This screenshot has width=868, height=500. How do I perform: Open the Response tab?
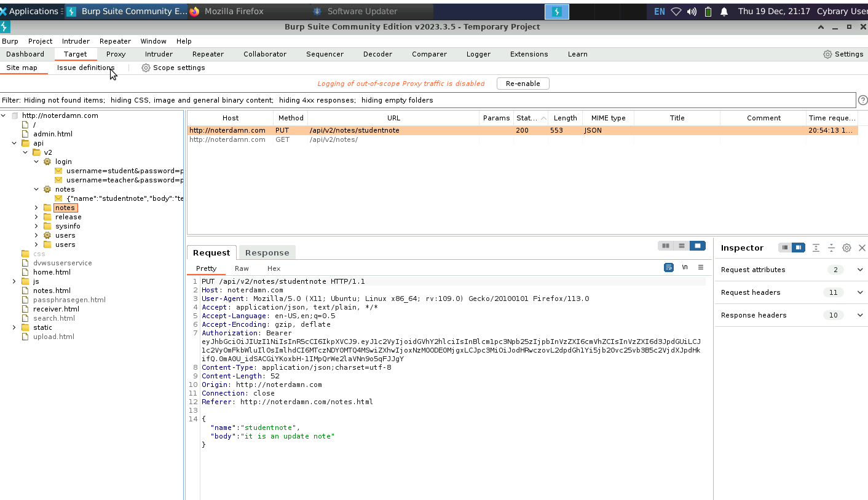pyautogui.click(x=267, y=252)
